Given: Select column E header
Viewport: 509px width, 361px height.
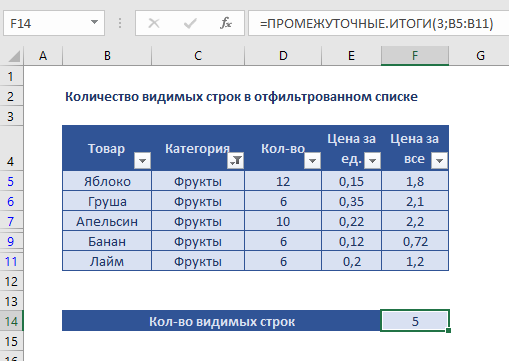Looking at the screenshot, I should (351, 56).
